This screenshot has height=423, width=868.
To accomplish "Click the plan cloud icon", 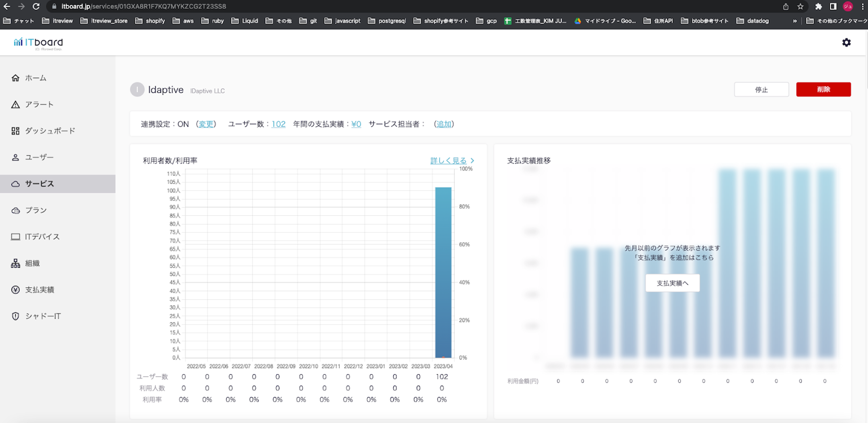I will point(15,210).
